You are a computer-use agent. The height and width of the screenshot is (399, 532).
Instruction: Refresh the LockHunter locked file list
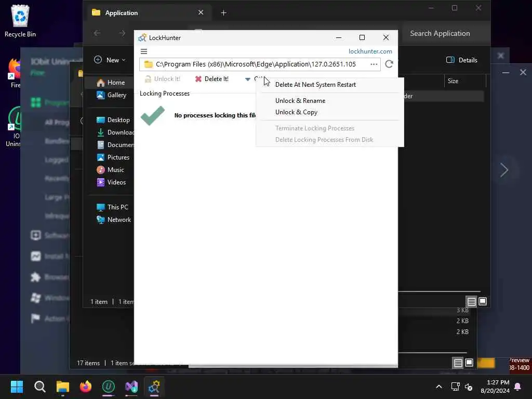click(389, 64)
